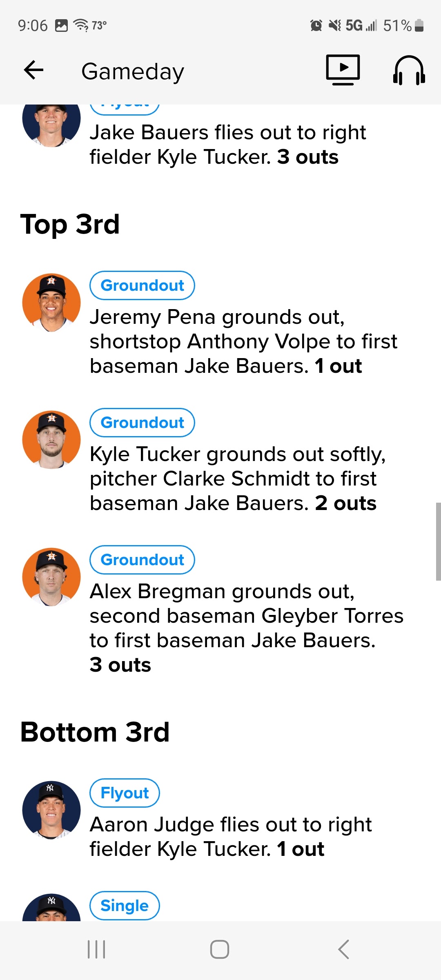Tap Alex Bregman's player headshot

(x=51, y=577)
